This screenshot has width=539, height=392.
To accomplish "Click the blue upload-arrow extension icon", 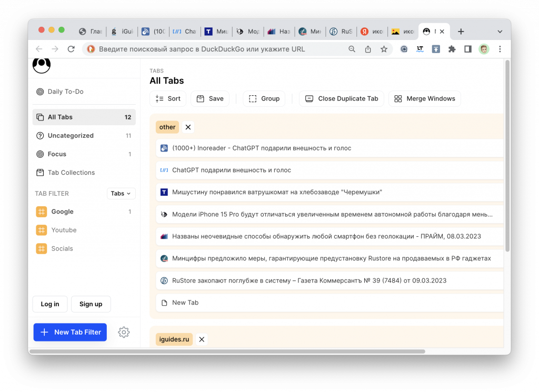I will click(436, 49).
